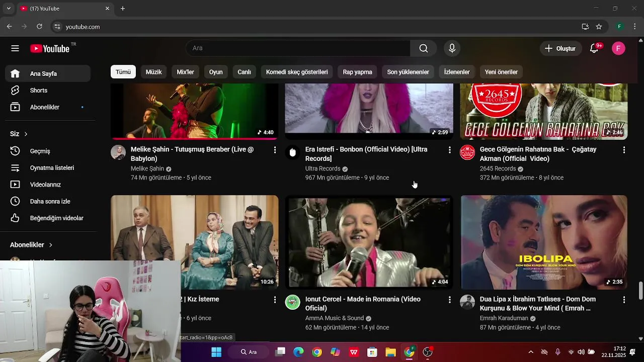The height and width of the screenshot is (362, 644).
Task: Open Dua Lipa x İbrahim Tatlıses title
Action: 538,304
